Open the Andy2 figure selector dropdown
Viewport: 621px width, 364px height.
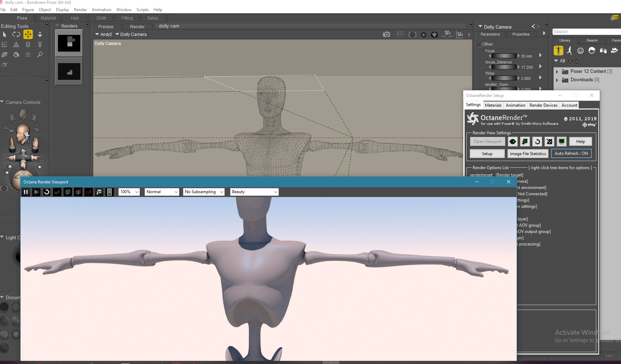[x=104, y=35]
